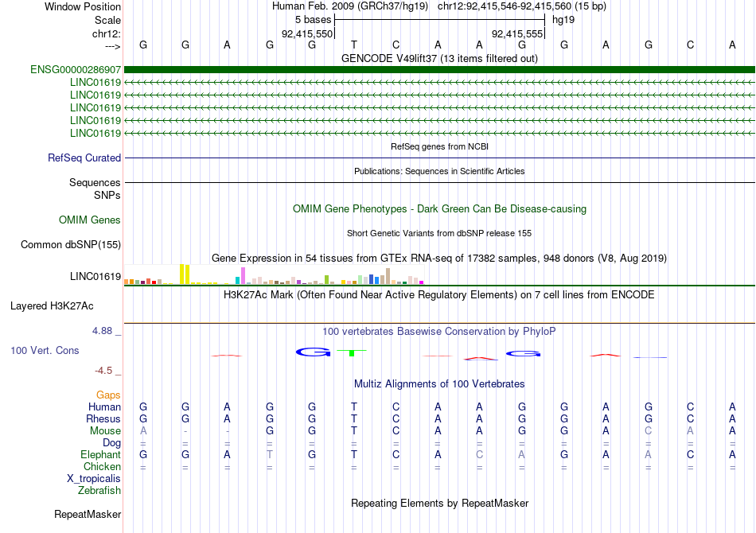
Task: Click the chr12:92,415,546-92,415,560 (15 bp) position text
Action: tap(522, 6)
